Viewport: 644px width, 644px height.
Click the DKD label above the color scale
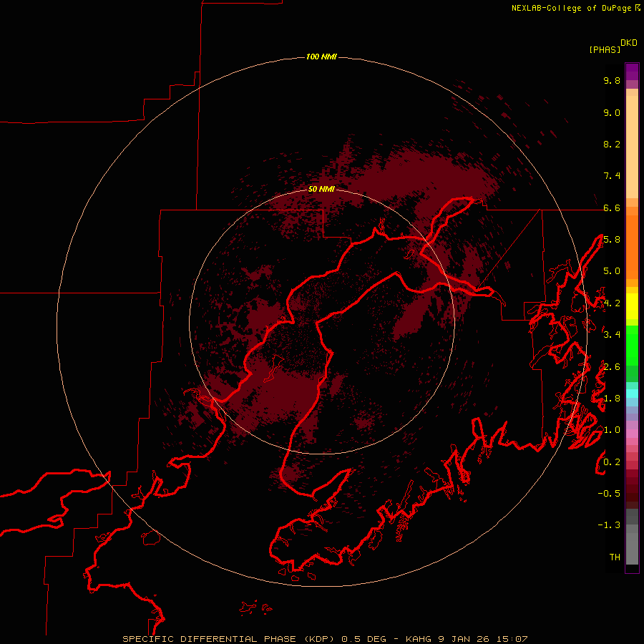[629, 43]
